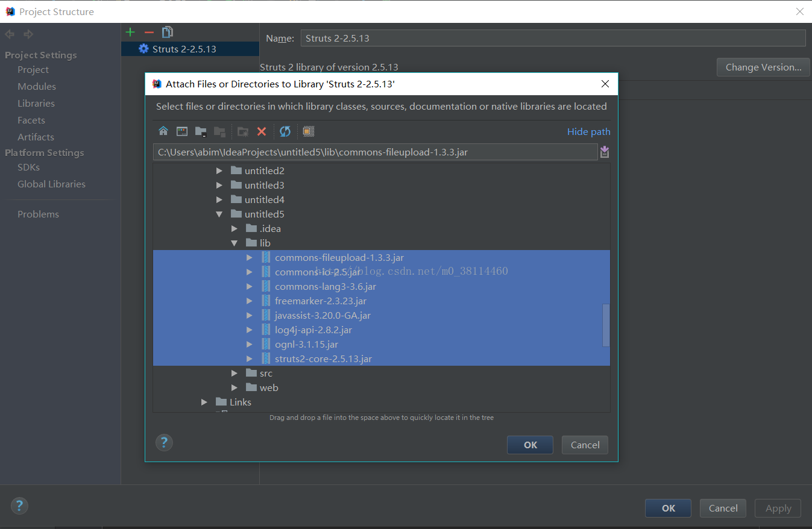The width and height of the screenshot is (812, 529).
Task: Close the Attach Files dialog
Action: (x=605, y=84)
